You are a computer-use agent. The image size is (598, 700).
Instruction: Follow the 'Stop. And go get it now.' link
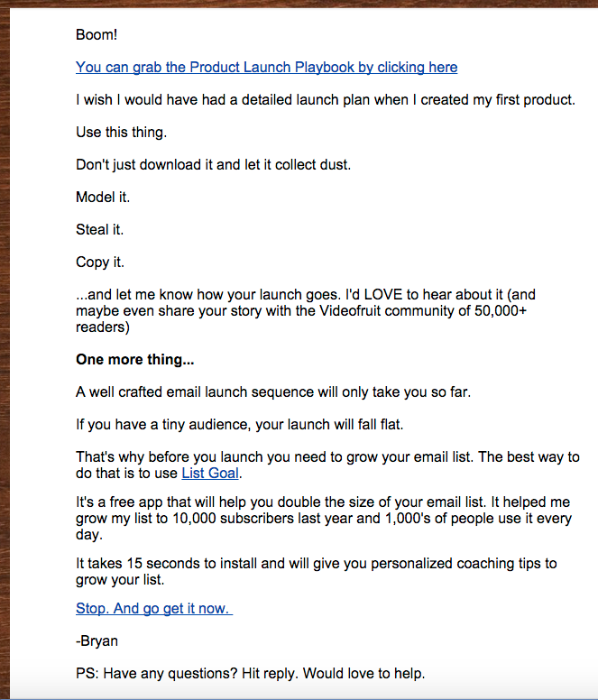pyautogui.click(x=154, y=608)
